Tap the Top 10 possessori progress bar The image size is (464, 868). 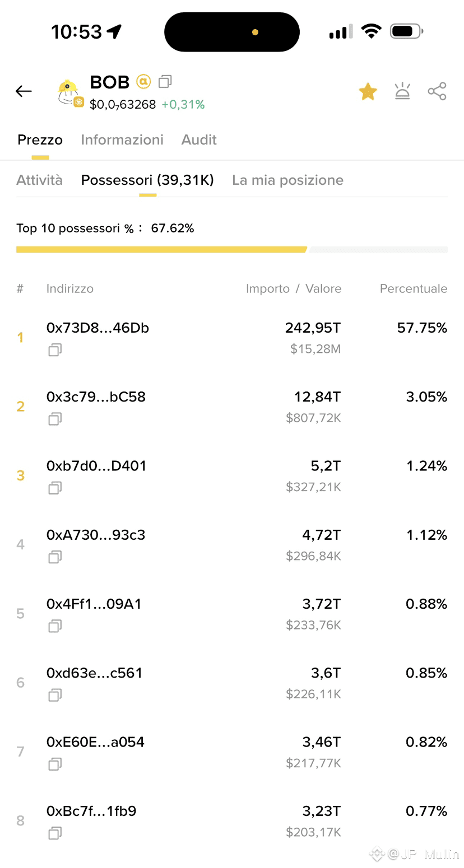[232, 249]
